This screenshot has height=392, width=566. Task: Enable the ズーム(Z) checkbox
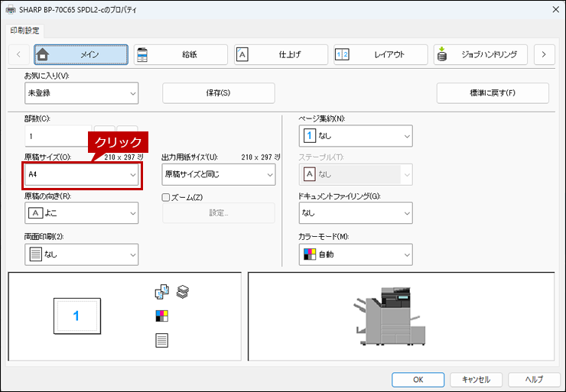(x=167, y=196)
